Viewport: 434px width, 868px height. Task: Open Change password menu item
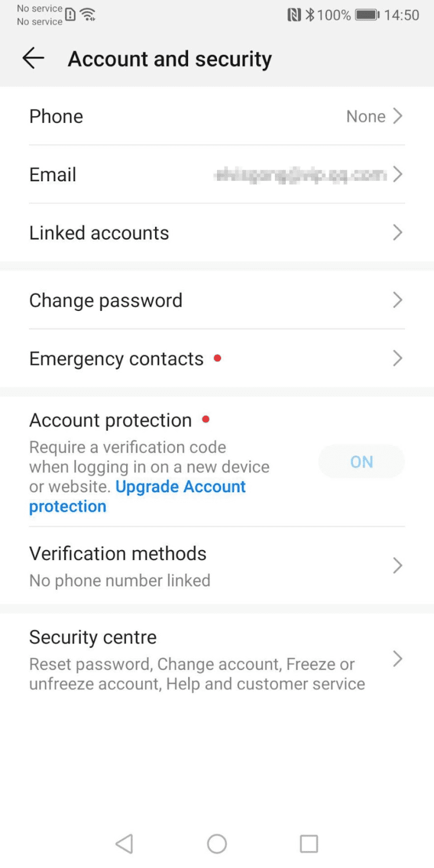106,301
